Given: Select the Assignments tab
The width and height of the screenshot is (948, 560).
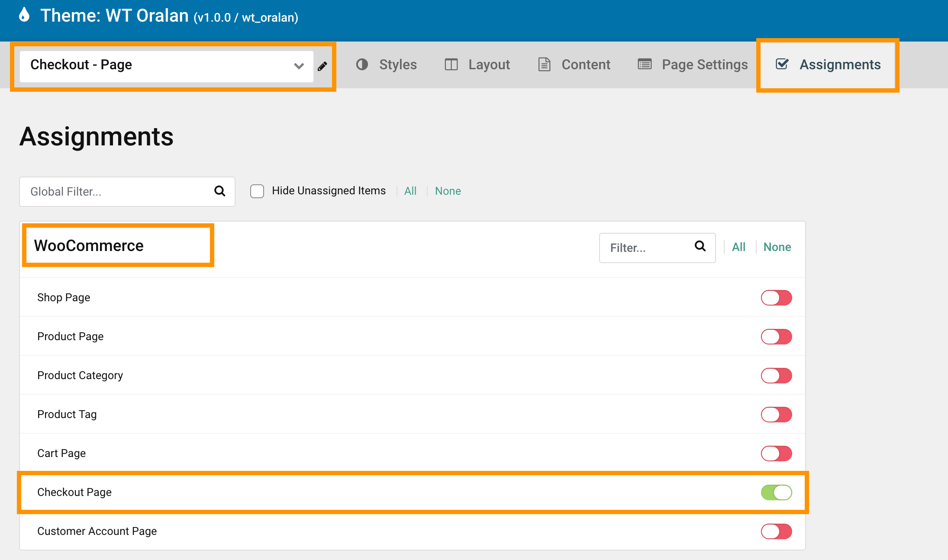Looking at the screenshot, I should point(828,65).
